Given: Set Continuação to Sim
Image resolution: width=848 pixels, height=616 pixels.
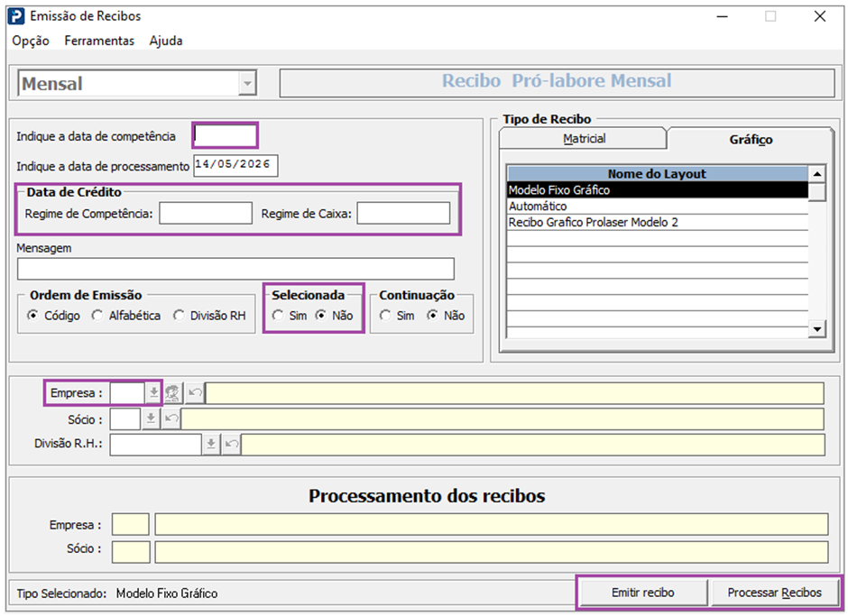Looking at the screenshot, I should pos(397,316).
